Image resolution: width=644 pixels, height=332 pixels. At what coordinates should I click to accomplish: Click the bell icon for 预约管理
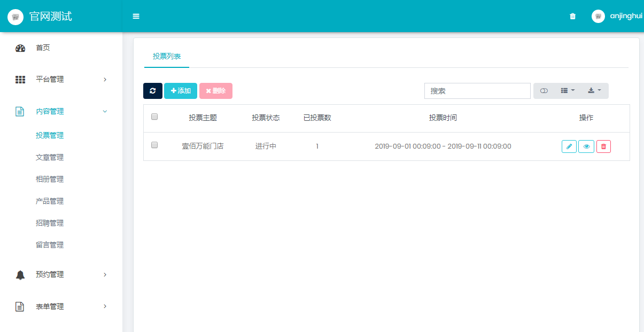(x=20, y=275)
